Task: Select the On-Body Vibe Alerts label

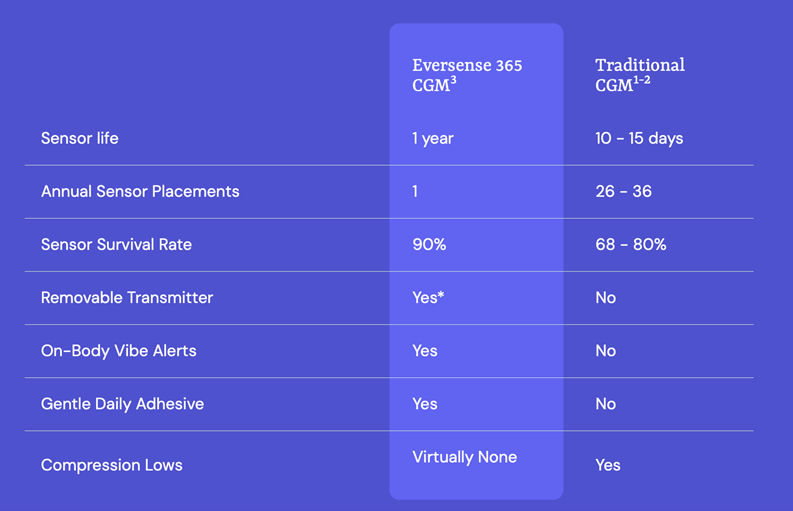Action: point(119,350)
